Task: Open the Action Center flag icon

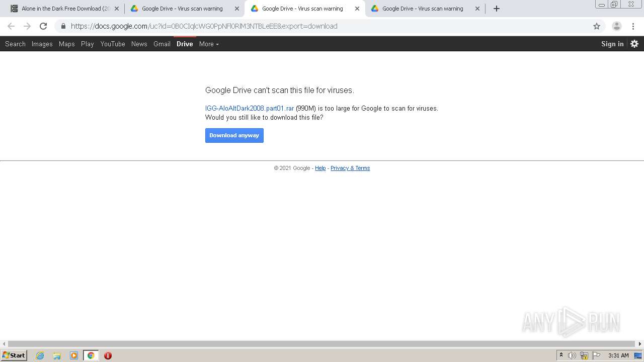Action: click(x=596, y=355)
